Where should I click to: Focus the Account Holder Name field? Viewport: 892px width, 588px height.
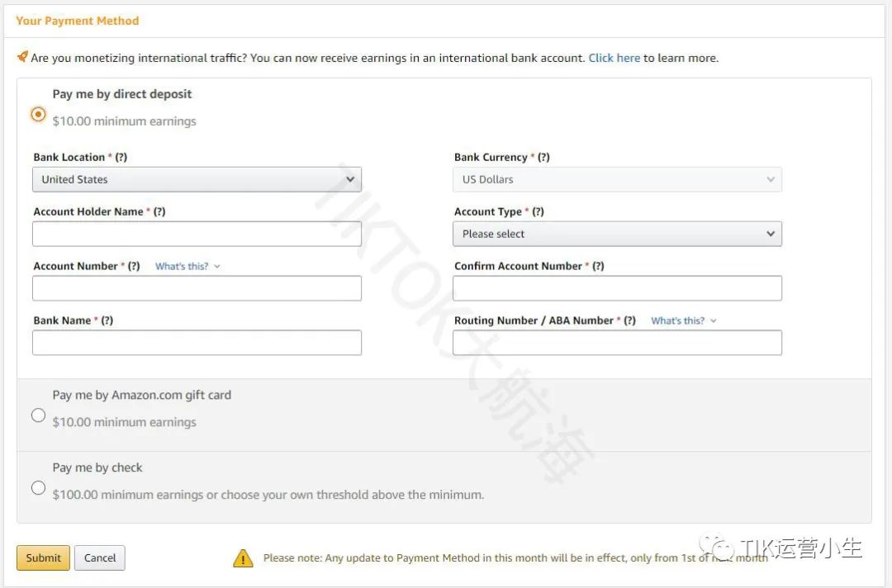[x=197, y=234]
